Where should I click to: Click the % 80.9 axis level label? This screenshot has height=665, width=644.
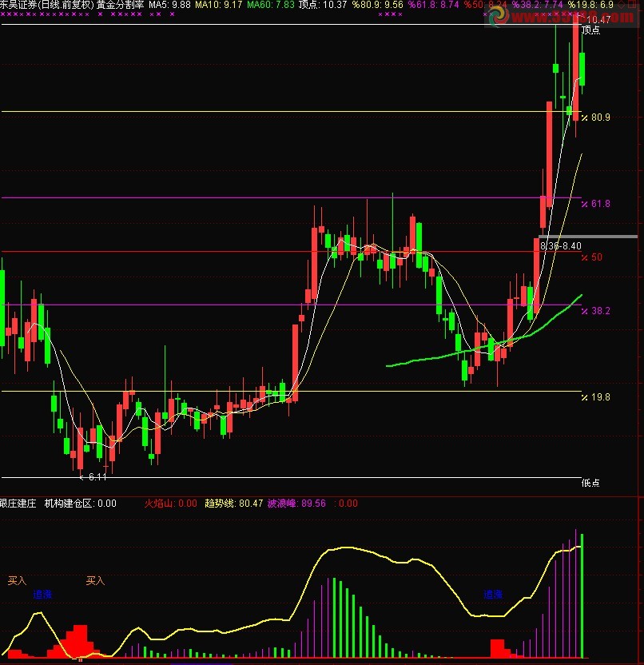coord(596,117)
